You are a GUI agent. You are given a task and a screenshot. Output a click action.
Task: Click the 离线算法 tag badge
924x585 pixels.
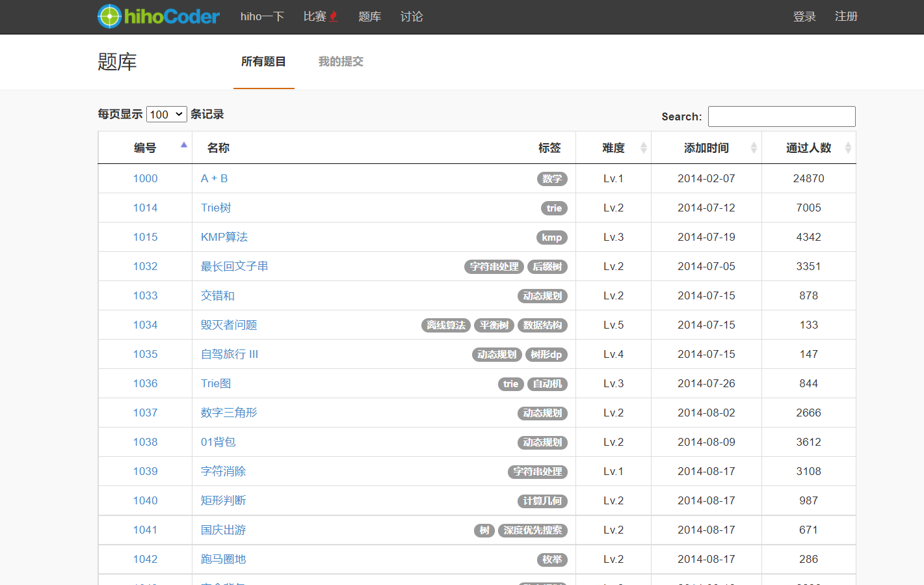[446, 325]
